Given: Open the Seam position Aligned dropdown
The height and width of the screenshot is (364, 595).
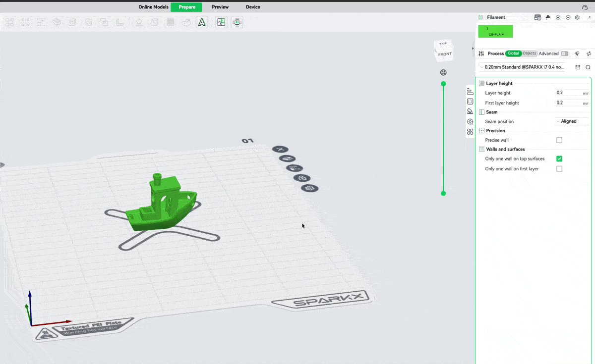Looking at the screenshot, I should coord(571,121).
